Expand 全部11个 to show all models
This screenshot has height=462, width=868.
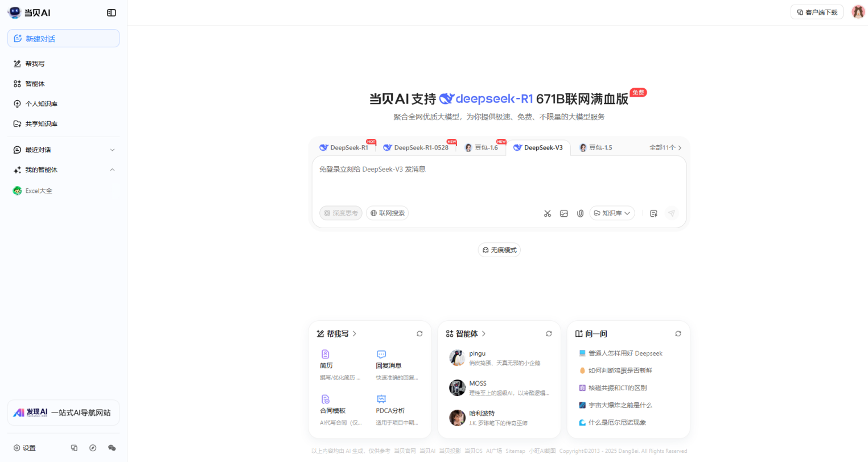pyautogui.click(x=665, y=147)
